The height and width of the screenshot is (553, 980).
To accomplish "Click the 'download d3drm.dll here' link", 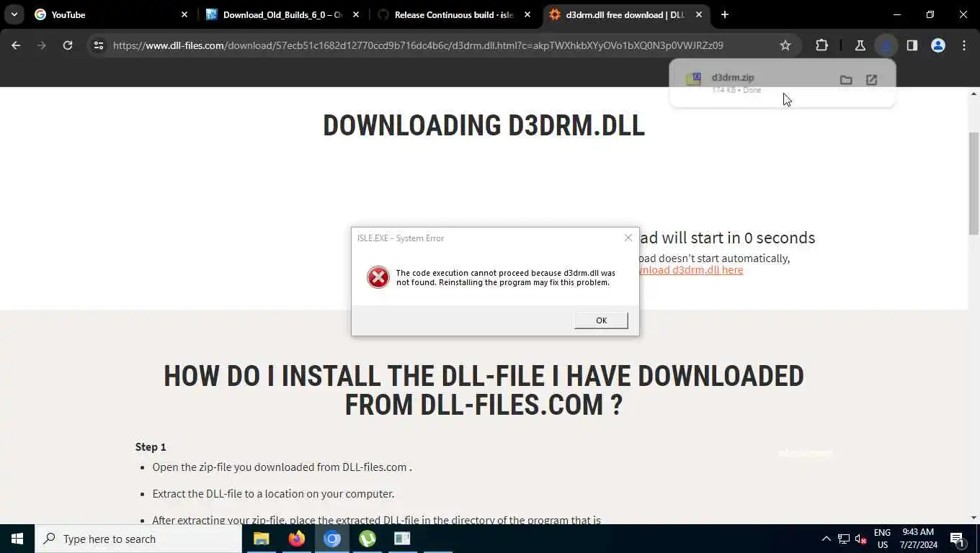I will 690,270.
